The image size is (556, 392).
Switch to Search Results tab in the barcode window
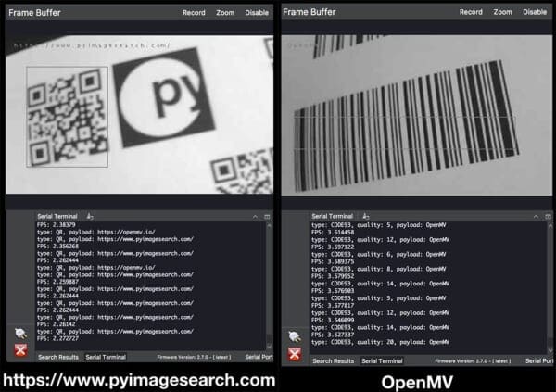coord(333,361)
